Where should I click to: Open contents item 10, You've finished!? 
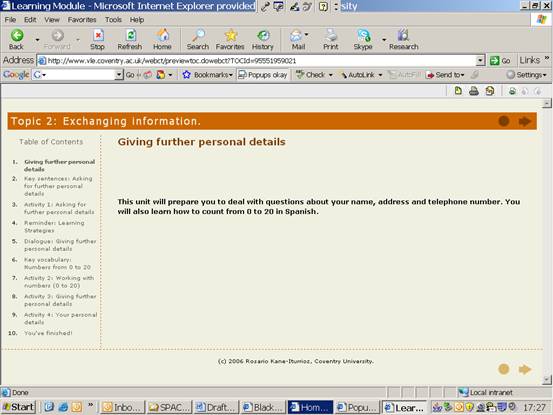click(48, 333)
